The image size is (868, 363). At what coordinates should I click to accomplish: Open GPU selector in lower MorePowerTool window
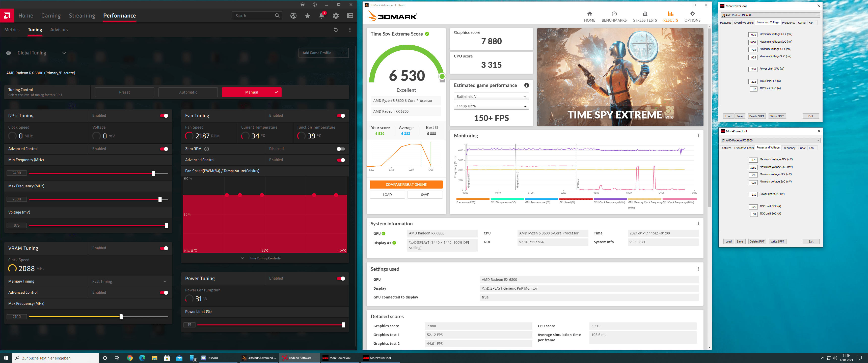coord(770,140)
